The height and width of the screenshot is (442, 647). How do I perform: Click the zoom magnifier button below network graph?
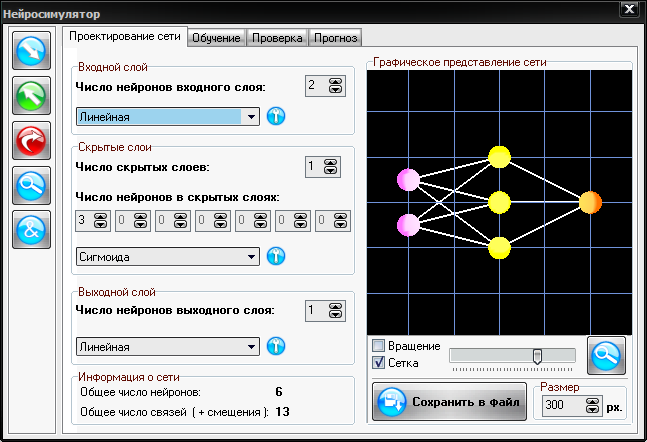coord(606,355)
